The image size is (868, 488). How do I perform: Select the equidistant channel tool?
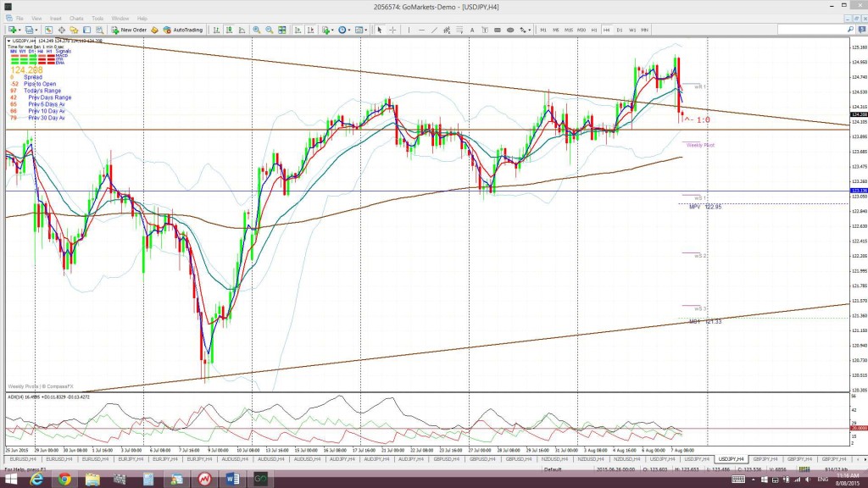(x=447, y=30)
